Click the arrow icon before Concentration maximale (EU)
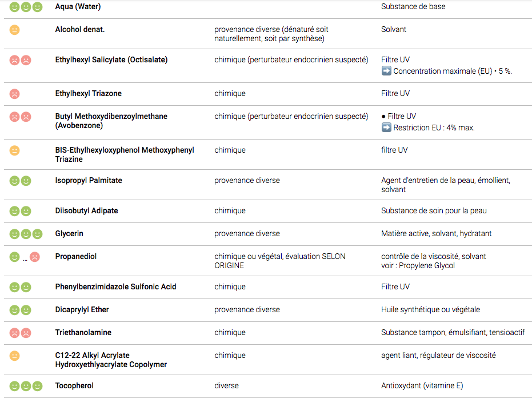Viewport: 532px width, 398px height. pos(386,71)
